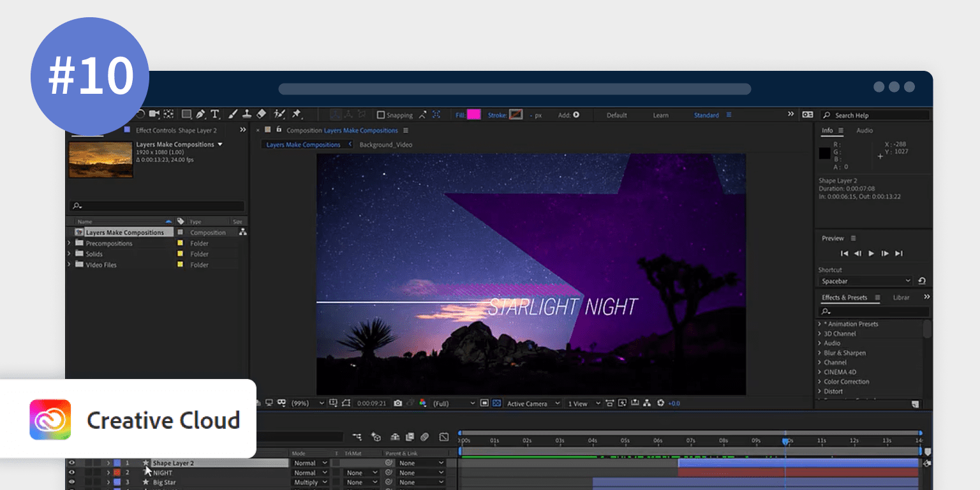Viewport: 980px width, 490px height.
Task: Switch to the Default workspace
Action: [x=617, y=115]
